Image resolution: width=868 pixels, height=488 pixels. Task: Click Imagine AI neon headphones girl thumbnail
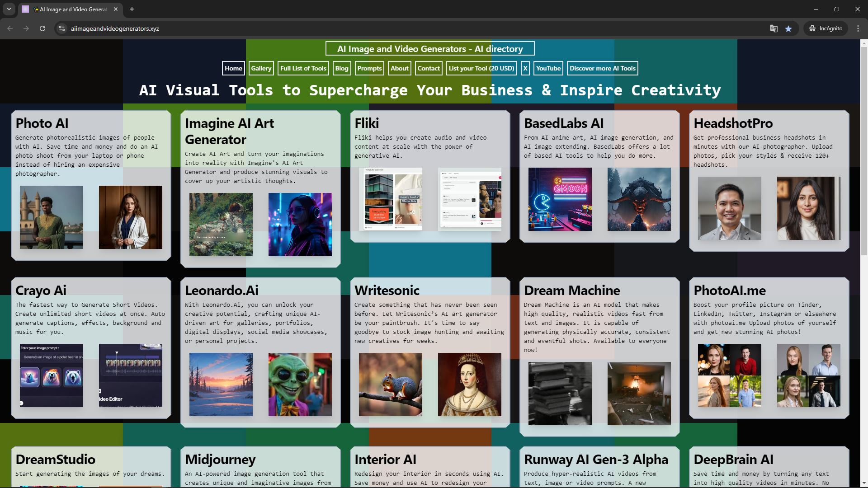300,225
